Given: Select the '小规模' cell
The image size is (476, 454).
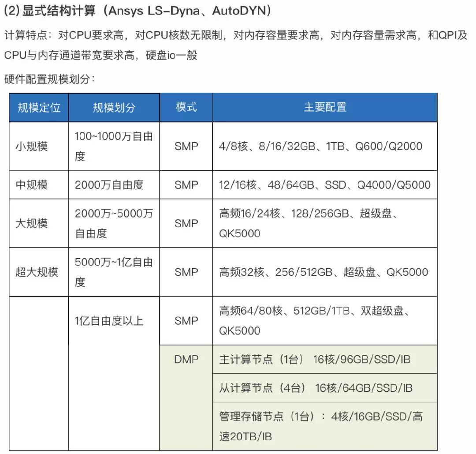Looking at the screenshot, I should tap(39, 146).
